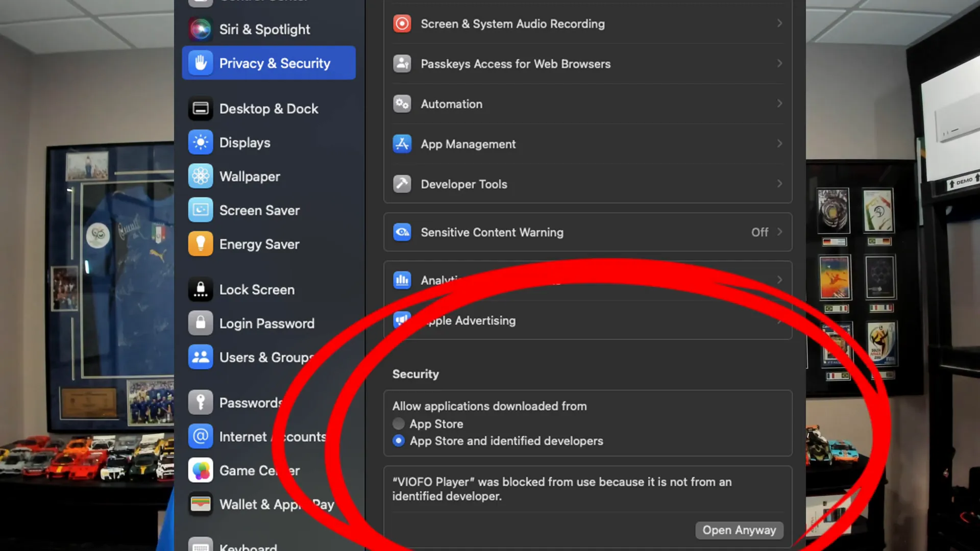Expand Screen & System Audio Recording chevron
The image size is (980, 551).
[779, 23]
